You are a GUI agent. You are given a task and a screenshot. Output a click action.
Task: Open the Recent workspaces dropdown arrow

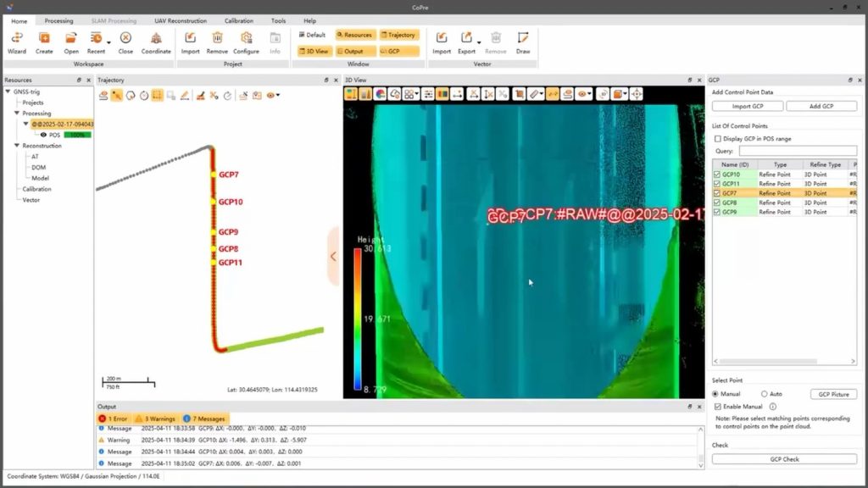pos(108,42)
